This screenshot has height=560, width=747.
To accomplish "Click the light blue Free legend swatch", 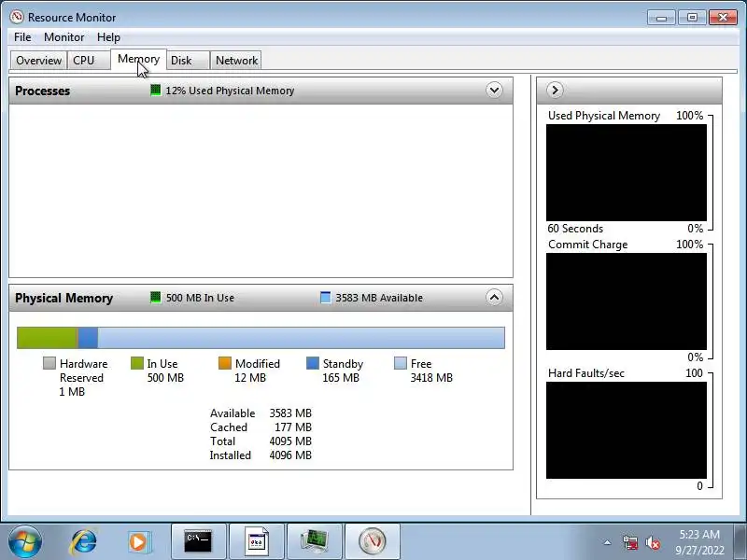I will [401, 363].
